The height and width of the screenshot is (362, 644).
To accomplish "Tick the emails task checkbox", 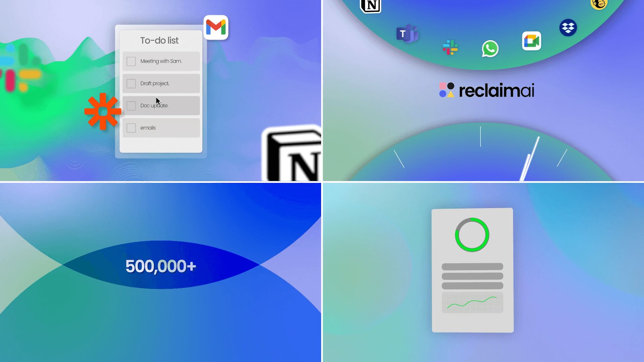I will pyautogui.click(x=131, y=128).
